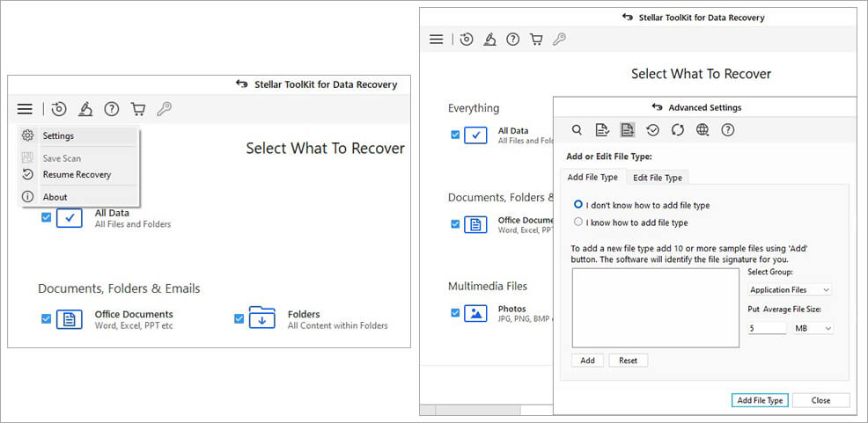
Task: Click Resume Recovery toolbar icon in left window
Action: pyautogui.click(x=59, y=109)
